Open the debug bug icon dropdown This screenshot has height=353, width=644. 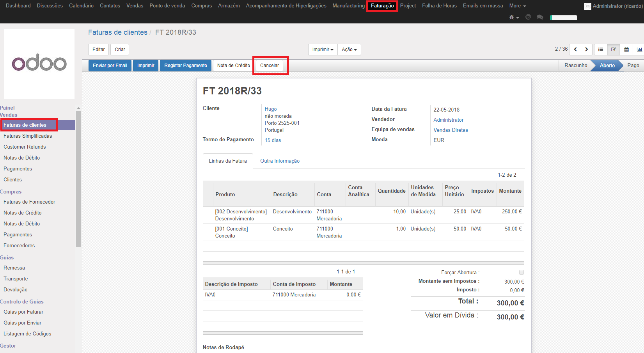(514, 18)
